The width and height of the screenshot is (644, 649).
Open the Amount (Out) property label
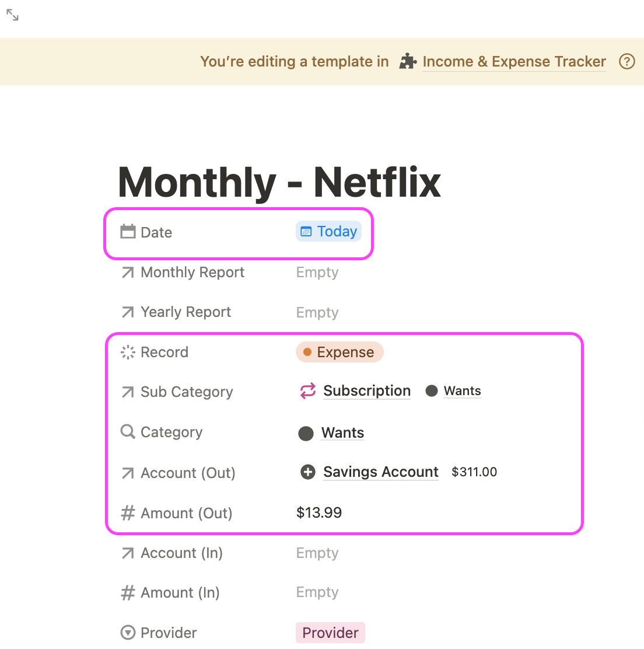(187, 513)
